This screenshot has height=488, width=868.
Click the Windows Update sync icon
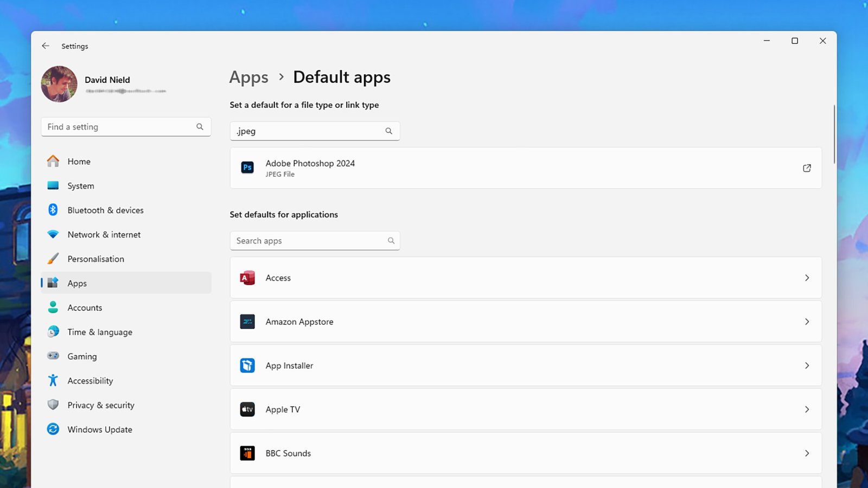[x=53, y=429]
